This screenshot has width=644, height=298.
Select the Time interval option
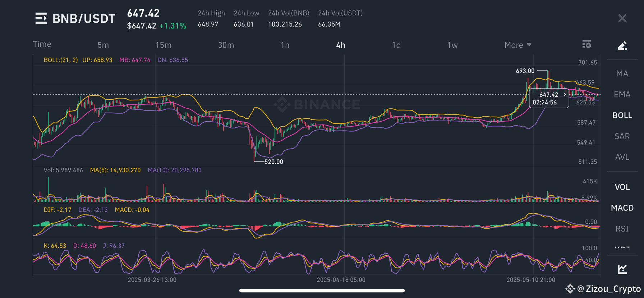[42, 44]
